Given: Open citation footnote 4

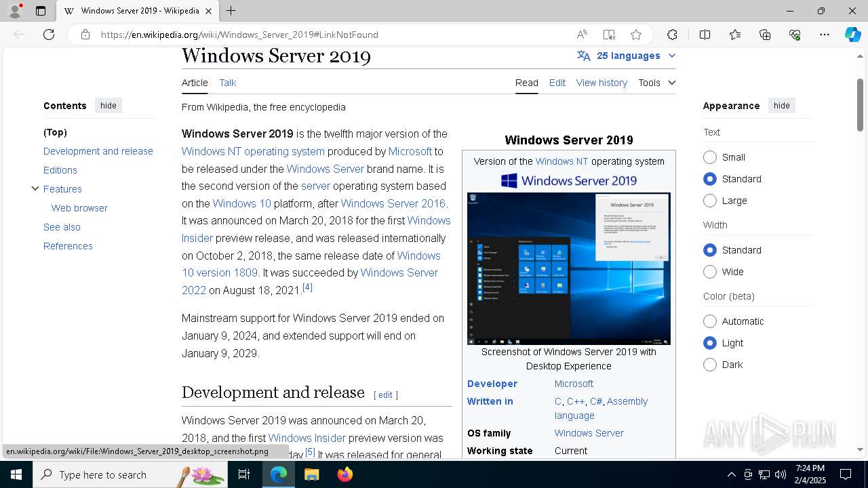Looking at the screenshot, I should pyautogui.click(x=307, y=287).
